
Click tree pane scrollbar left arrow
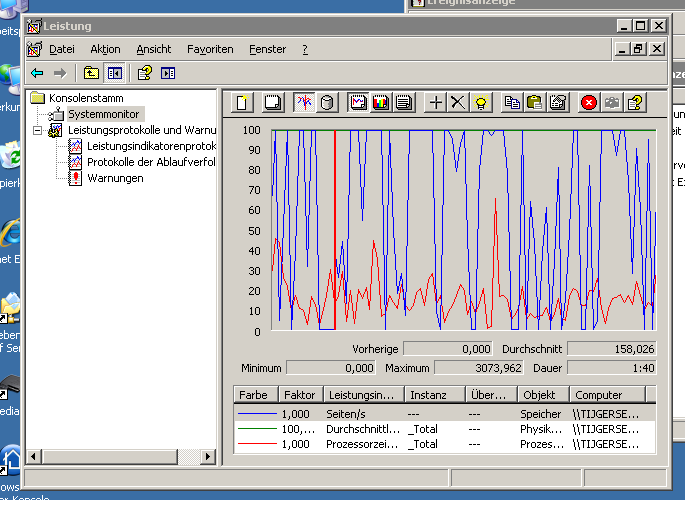pos(34,457)
